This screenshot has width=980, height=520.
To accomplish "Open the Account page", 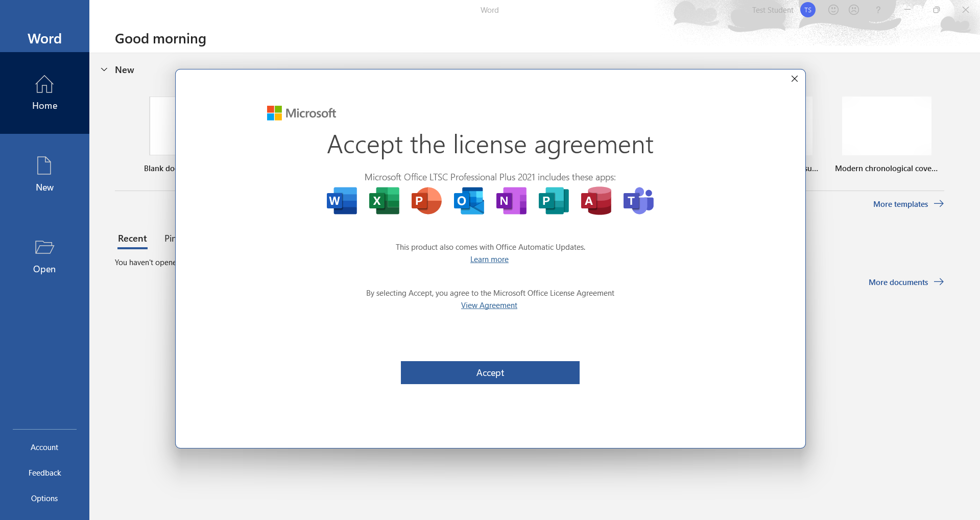I will (x=44, y=447).
